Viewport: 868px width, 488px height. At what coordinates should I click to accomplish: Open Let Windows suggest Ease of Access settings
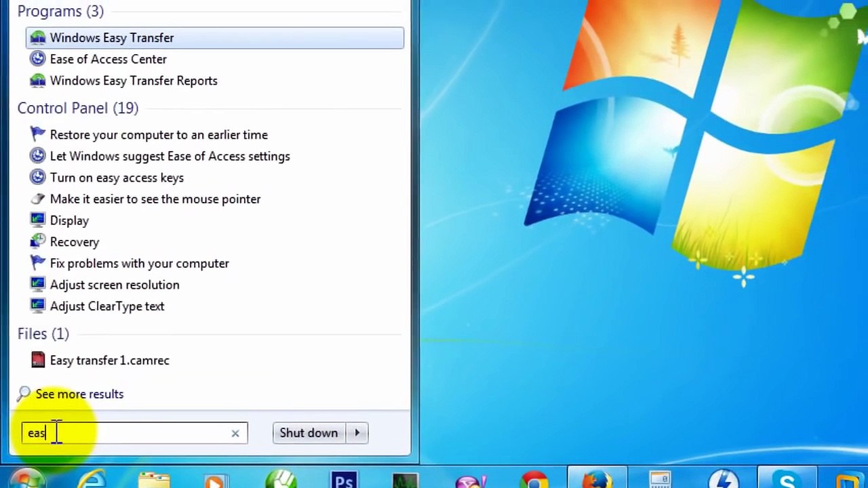click(170, 156)
